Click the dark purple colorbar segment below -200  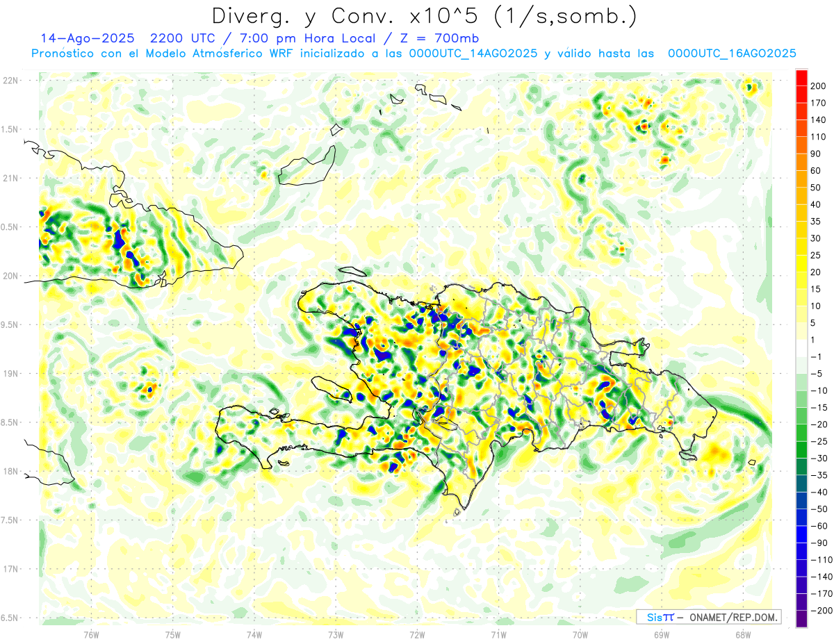[x=801, y=619]
